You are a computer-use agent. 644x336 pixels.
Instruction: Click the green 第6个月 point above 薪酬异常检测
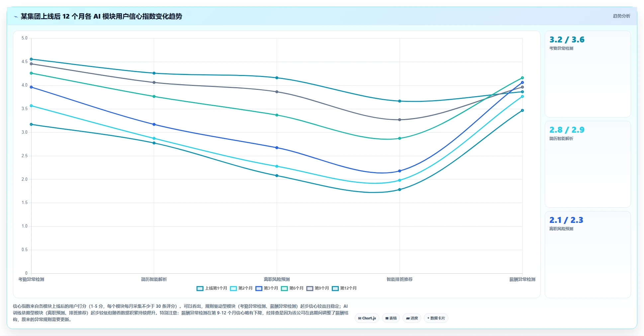coord(522,78)
